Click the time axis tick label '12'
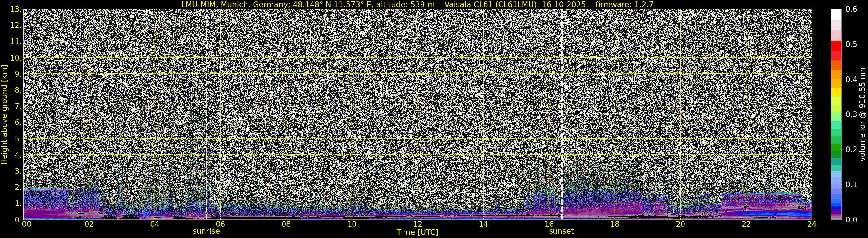The height and width of the screenshot is (238, 868). (417, 224)
